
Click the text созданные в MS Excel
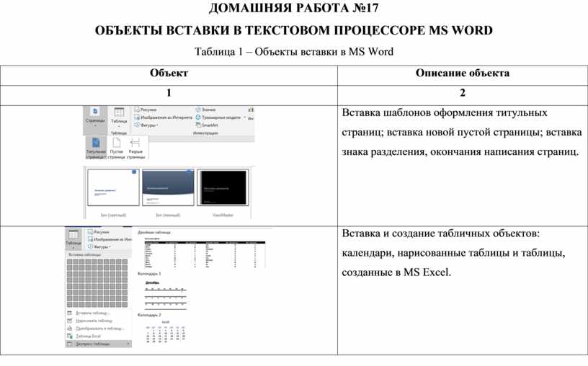[x=396, y=272]
